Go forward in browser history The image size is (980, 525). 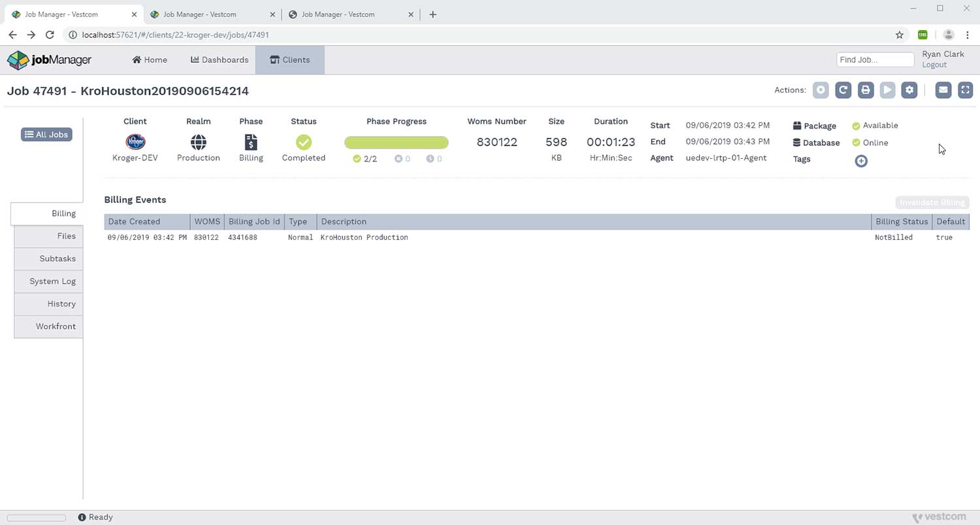point(31,35)
